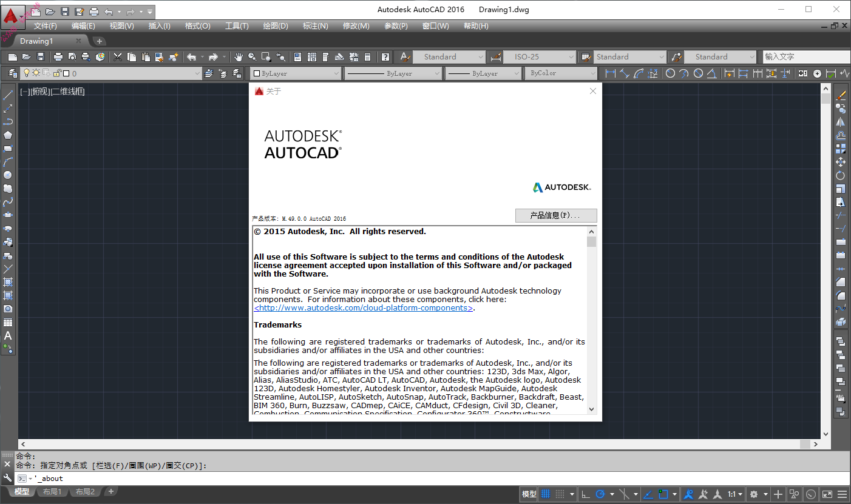
Task: Select the Multiline Text A tool
Action: tap(8, 335)
